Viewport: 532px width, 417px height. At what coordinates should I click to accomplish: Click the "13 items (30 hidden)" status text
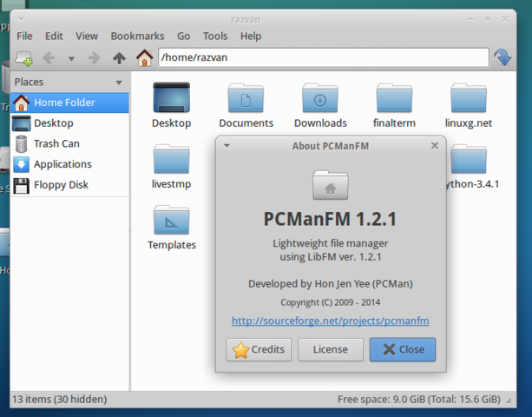60,400
